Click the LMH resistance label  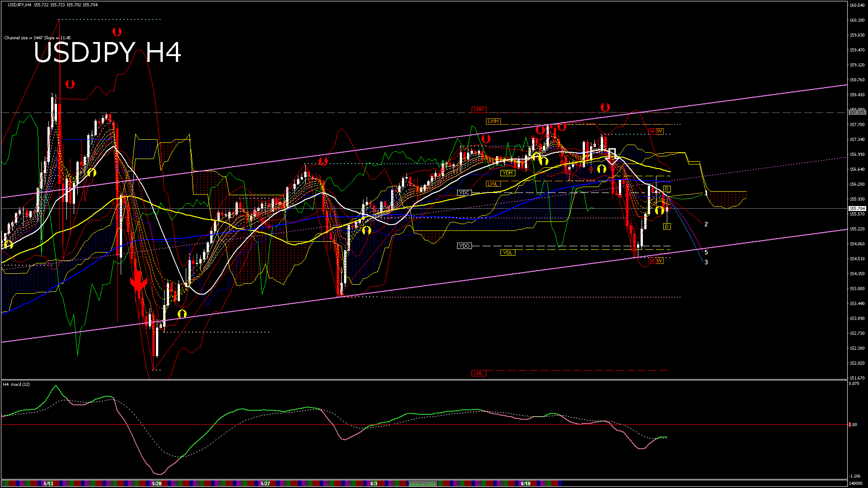(478, 109)
